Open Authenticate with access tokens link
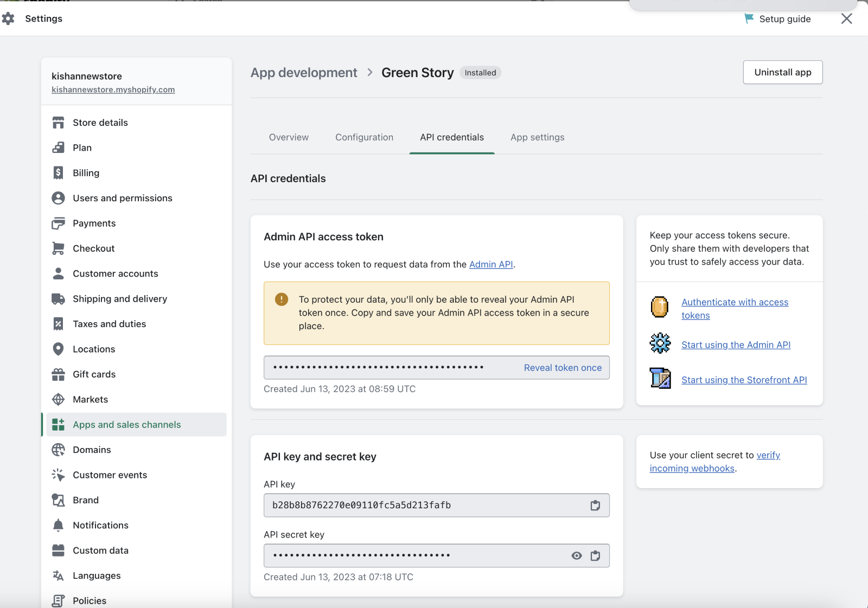Image resolution: width=868 pixels, height=608 pixels. click(735, 309)
